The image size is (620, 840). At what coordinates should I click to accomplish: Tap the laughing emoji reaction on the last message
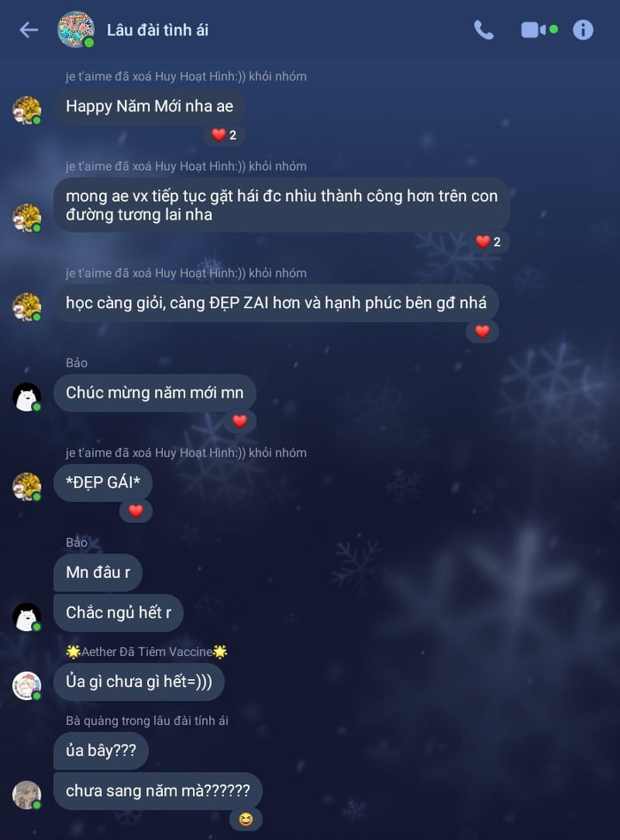click(x=246, y=819)
